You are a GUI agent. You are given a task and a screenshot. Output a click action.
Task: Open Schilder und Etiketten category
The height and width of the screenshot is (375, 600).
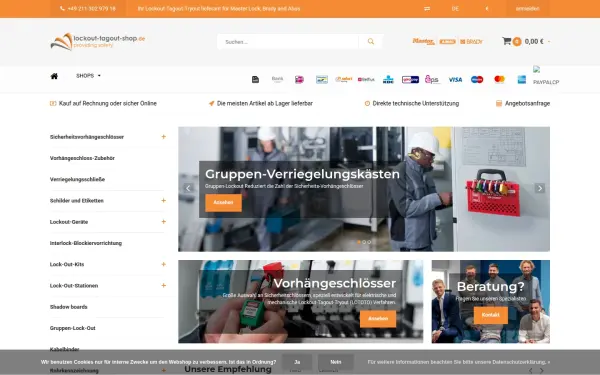point(77,201)
